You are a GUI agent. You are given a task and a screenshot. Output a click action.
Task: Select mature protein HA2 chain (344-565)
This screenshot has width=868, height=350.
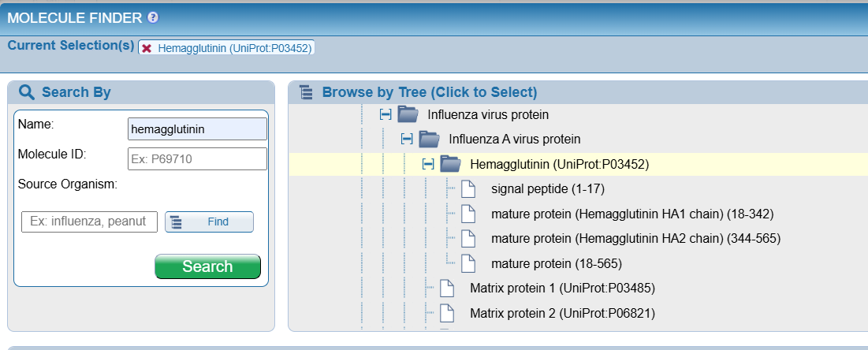click(x=635, y=238)
